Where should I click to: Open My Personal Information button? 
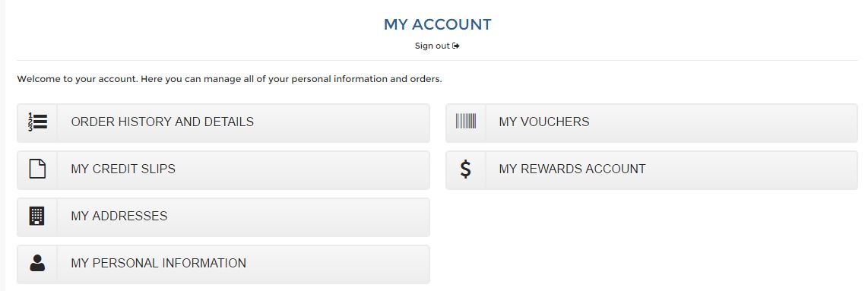pos(223,264)
